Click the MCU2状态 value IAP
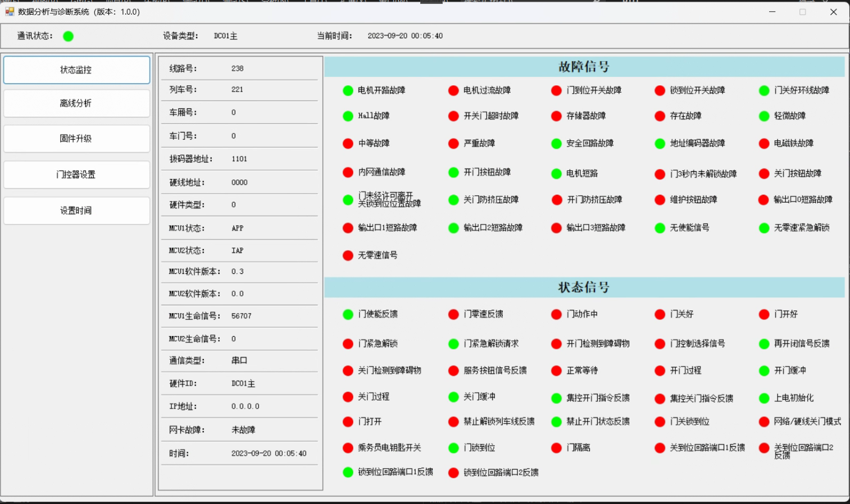This screenshot has height=504, width=850. 238,251
